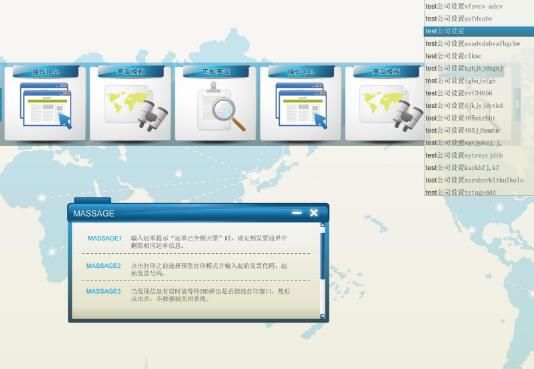Open the clipboard with magnifying glass card
Screen dimensions: 534x369
click(215, 103)
